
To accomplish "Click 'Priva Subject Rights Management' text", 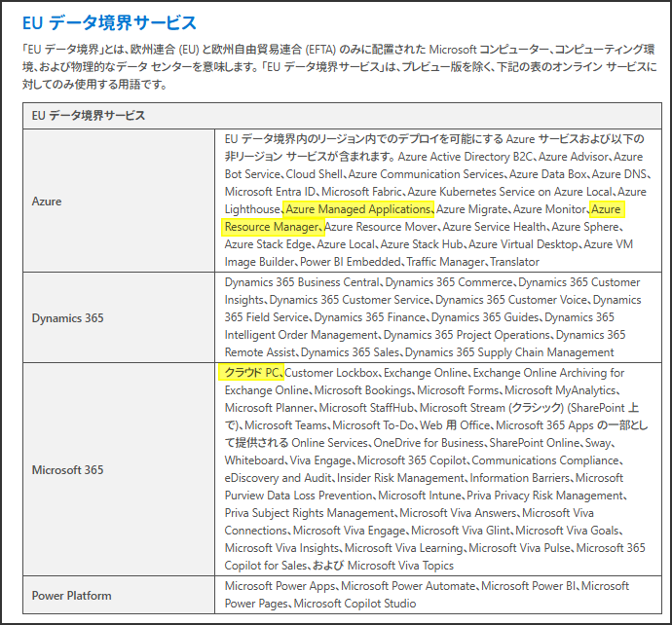I will pyautogui.click(x=309, y=514).
